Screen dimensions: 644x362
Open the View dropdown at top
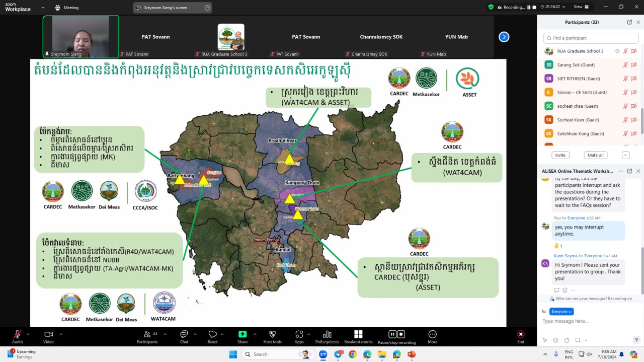coord(580,7)
